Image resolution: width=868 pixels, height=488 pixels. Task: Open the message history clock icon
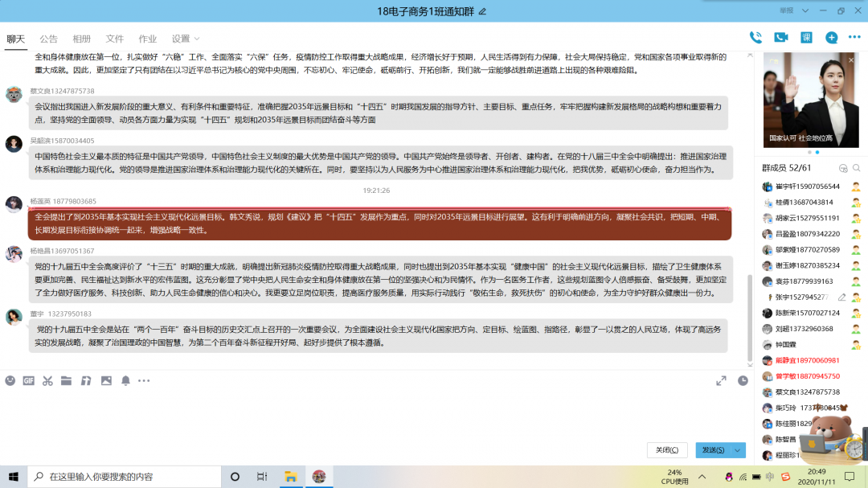(x=743, y=380)
